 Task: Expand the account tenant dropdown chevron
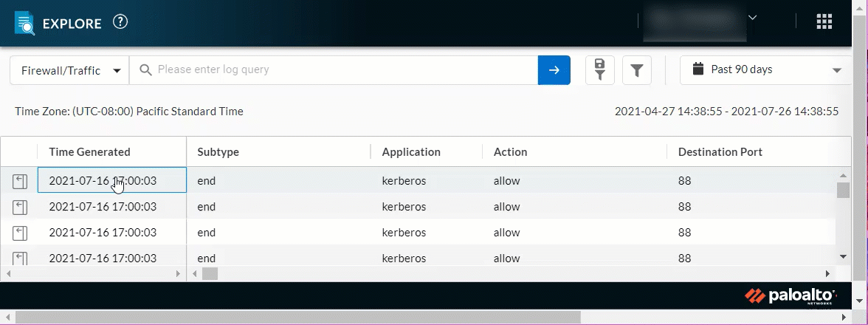click(x=753, y=17)
